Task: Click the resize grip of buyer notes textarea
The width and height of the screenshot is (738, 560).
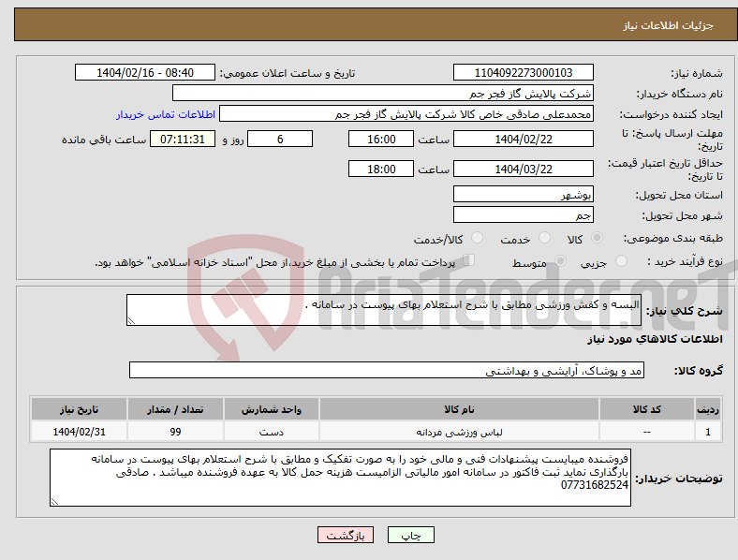Action: coord(54,502)
